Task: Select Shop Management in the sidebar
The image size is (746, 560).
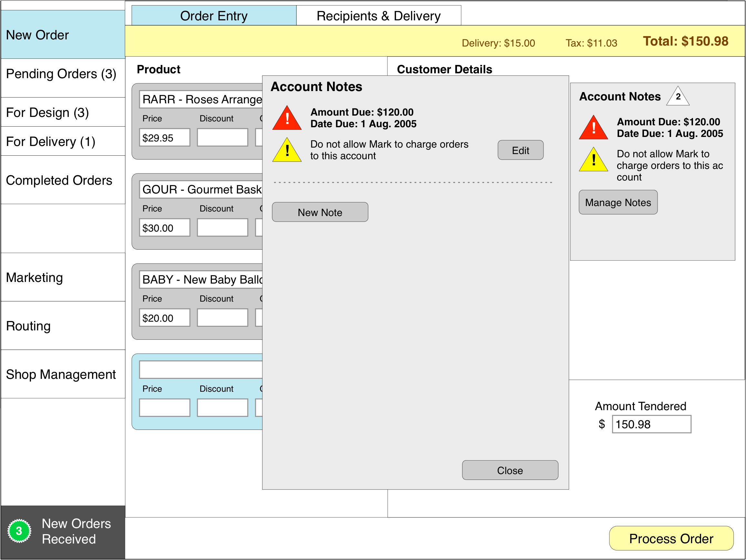Action: 61,374
